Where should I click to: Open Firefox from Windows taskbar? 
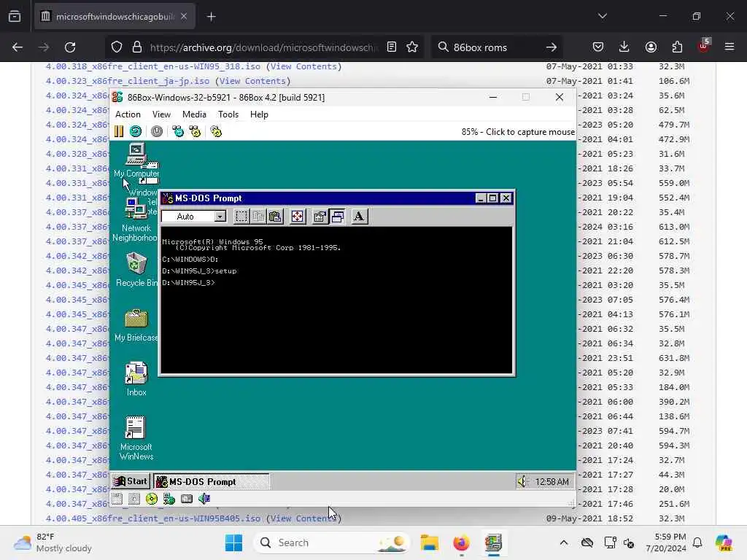tap(461, 542)
